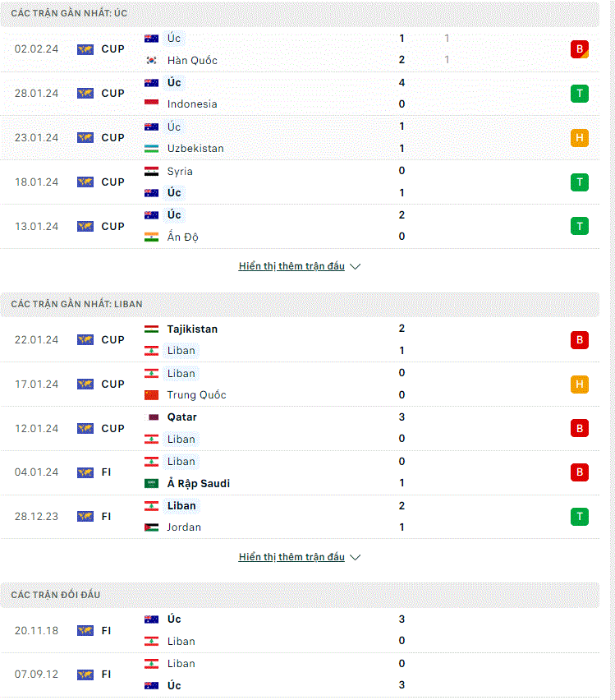Open the 20.11.18 Úc vs Liban match row
This screenshot has height=700, width=615.
tap(300, 630)
